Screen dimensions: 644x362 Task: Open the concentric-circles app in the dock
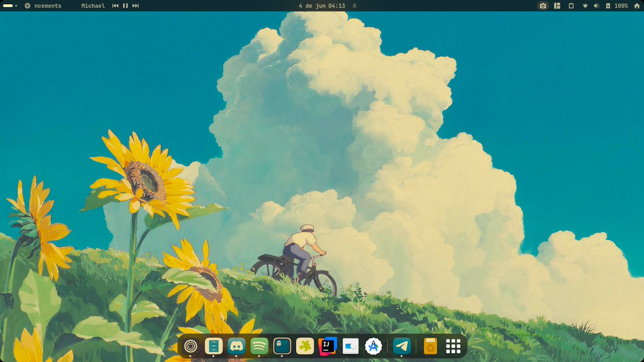190,346
